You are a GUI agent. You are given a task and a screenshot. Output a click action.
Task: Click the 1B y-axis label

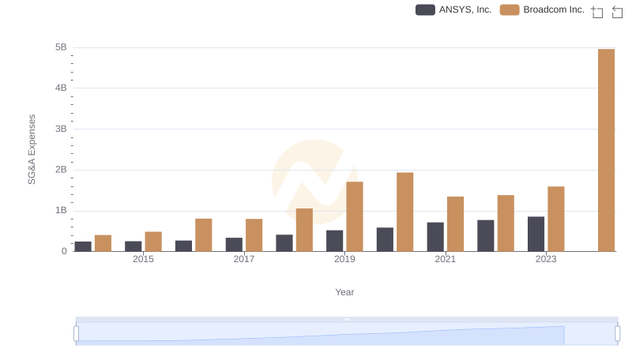(61, 210)
